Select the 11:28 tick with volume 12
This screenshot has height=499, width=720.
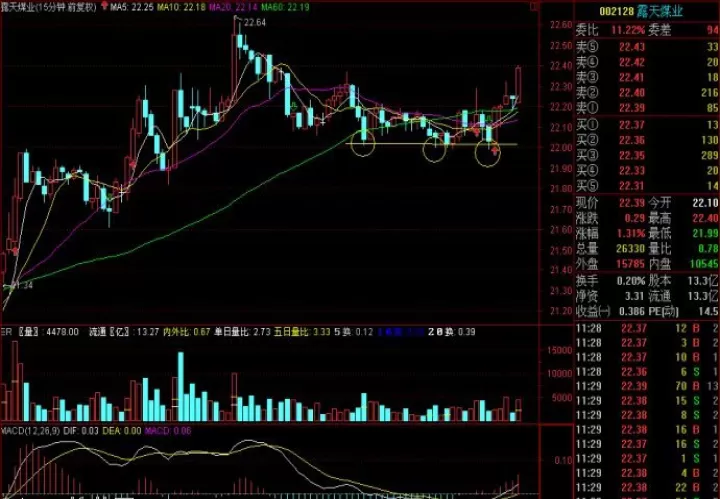(647, 329)
